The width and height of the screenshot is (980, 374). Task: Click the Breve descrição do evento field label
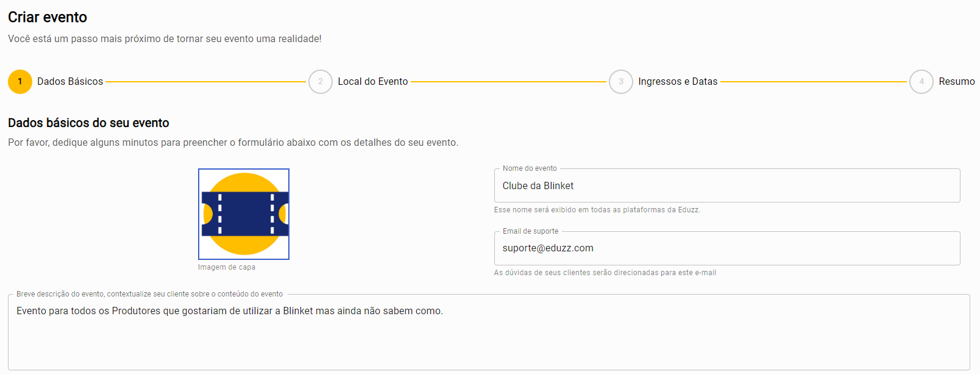click(149, 294)
